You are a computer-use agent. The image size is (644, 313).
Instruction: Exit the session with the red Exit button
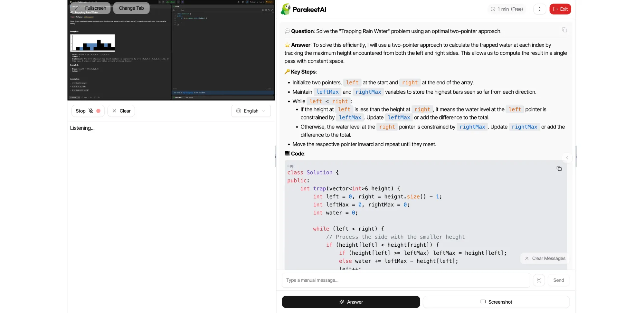point(560,9)
